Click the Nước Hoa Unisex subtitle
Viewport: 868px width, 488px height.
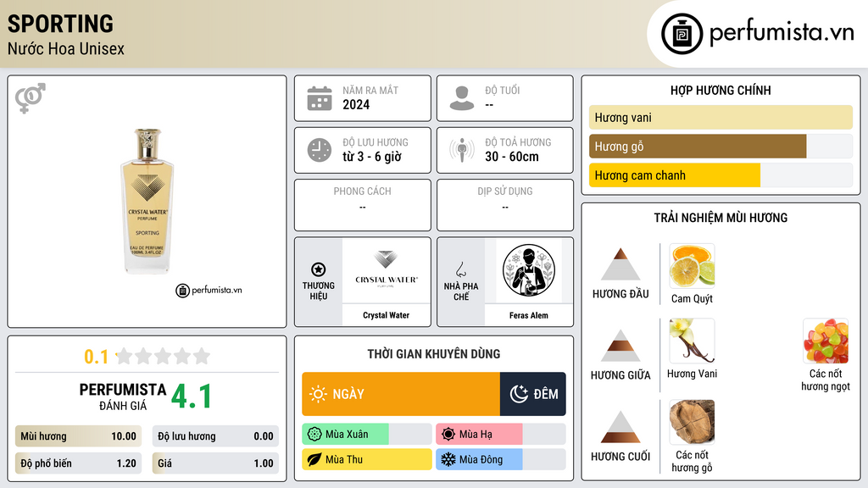click(66, 48)
